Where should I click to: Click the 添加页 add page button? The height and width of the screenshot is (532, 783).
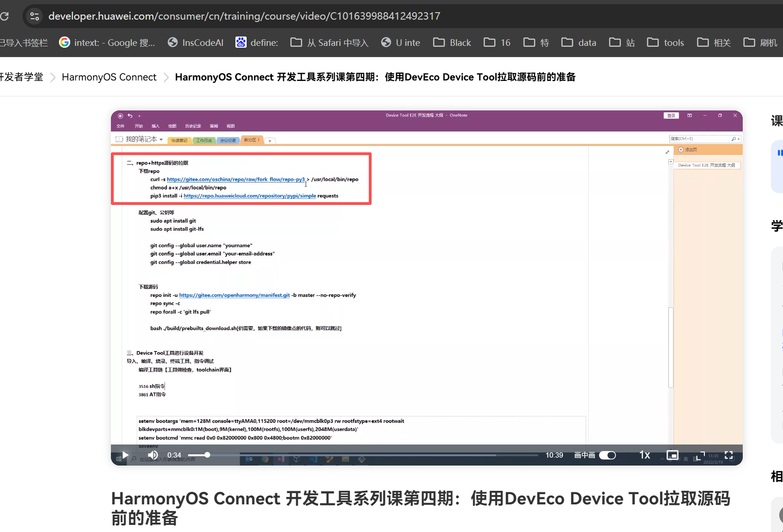pyautogui.click(x=688, y=150)
